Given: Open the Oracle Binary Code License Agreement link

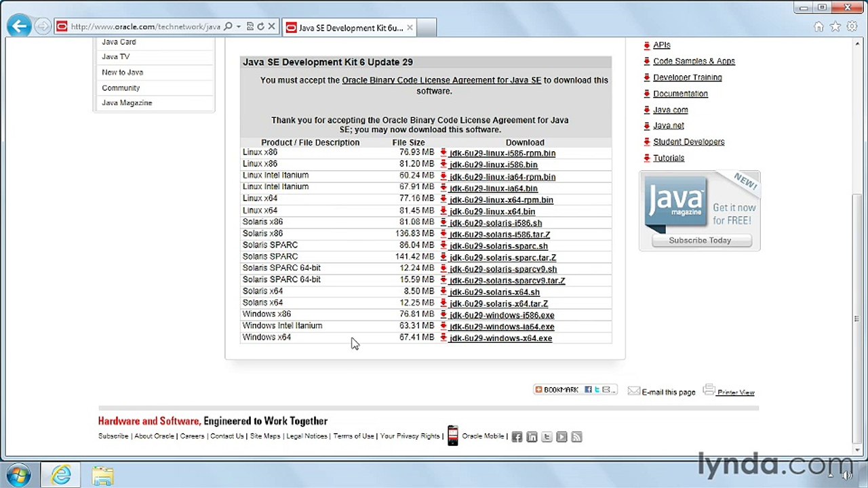Looking at the screenshot, I should point(441,80).
